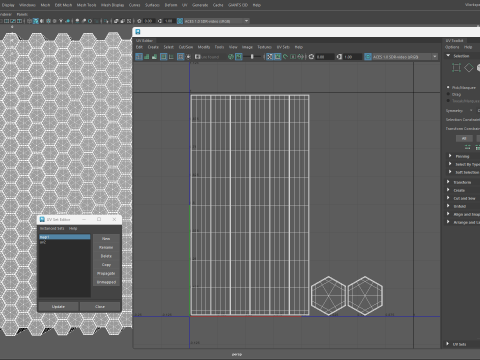Screen dimensions: 480x360
Task: Expand the Transform section
Action: 448,182
